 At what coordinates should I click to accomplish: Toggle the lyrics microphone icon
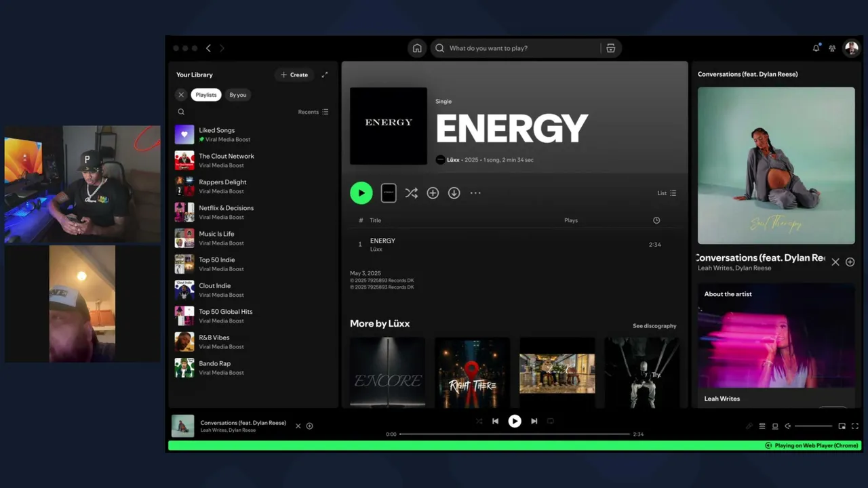749,426
